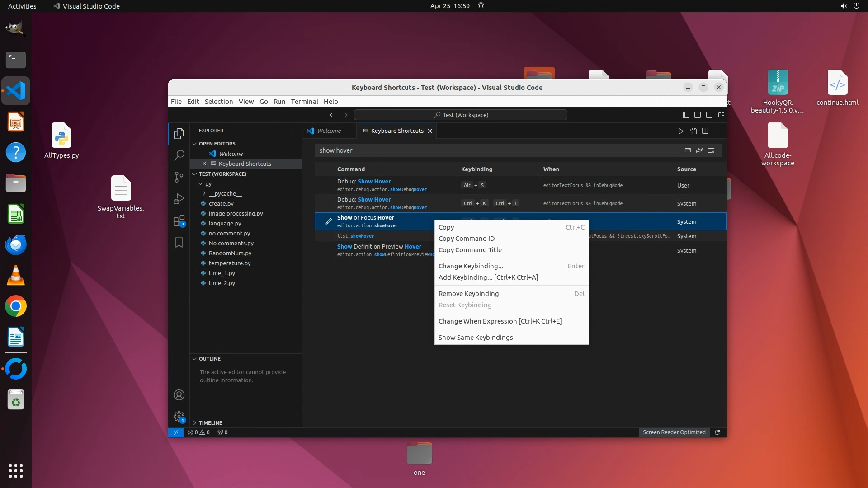Toggle Sort by Precedence in search box
Image resolution: width=868 pixels, height=488 pixels.
click(x=699, y=150)
